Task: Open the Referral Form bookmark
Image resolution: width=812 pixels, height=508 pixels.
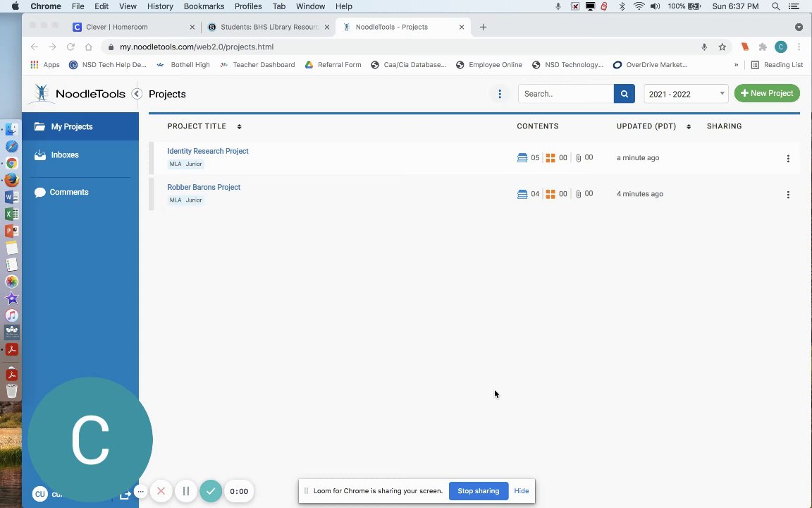Action: coord(333,65)
